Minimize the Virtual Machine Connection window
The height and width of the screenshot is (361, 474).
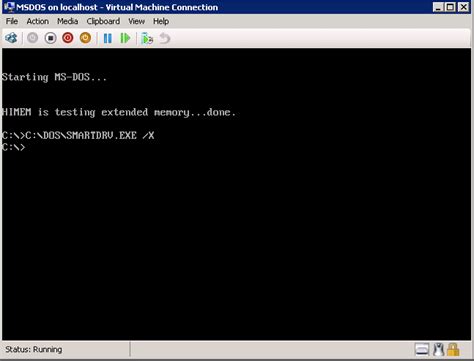(438, 7)
